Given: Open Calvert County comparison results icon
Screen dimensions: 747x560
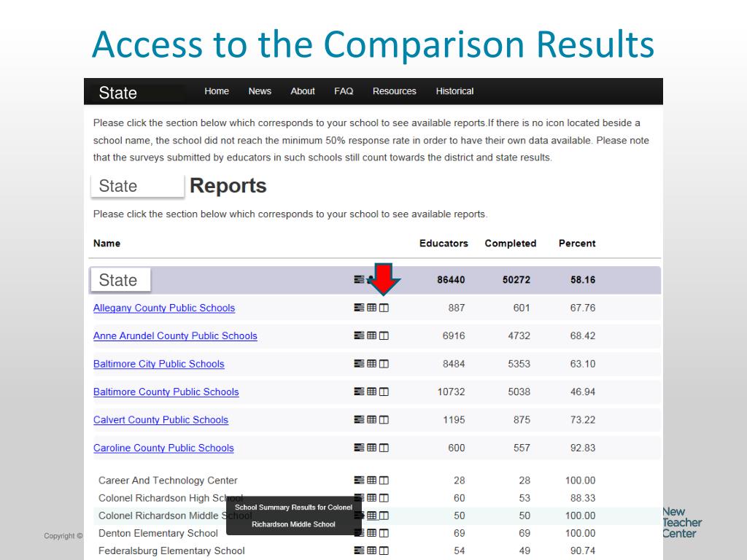Looking at the screenshot, I should [384, 419].
